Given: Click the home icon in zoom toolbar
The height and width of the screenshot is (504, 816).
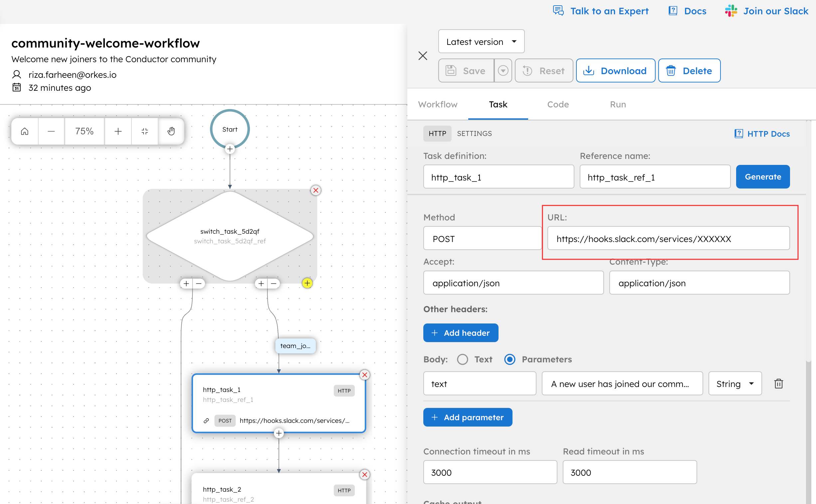Looking at the screenshot, I should (x=25, y=131).
